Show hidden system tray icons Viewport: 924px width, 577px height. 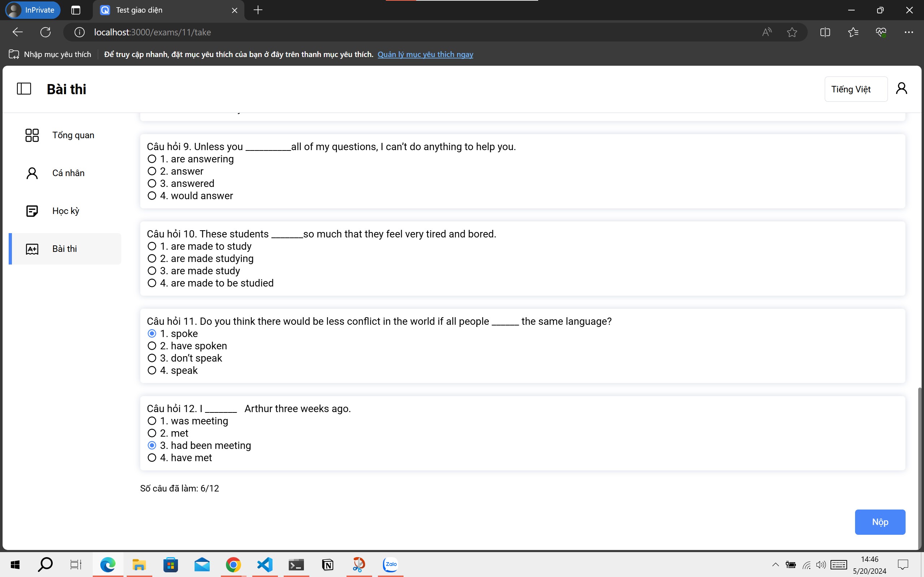click(x=775, y=564)
